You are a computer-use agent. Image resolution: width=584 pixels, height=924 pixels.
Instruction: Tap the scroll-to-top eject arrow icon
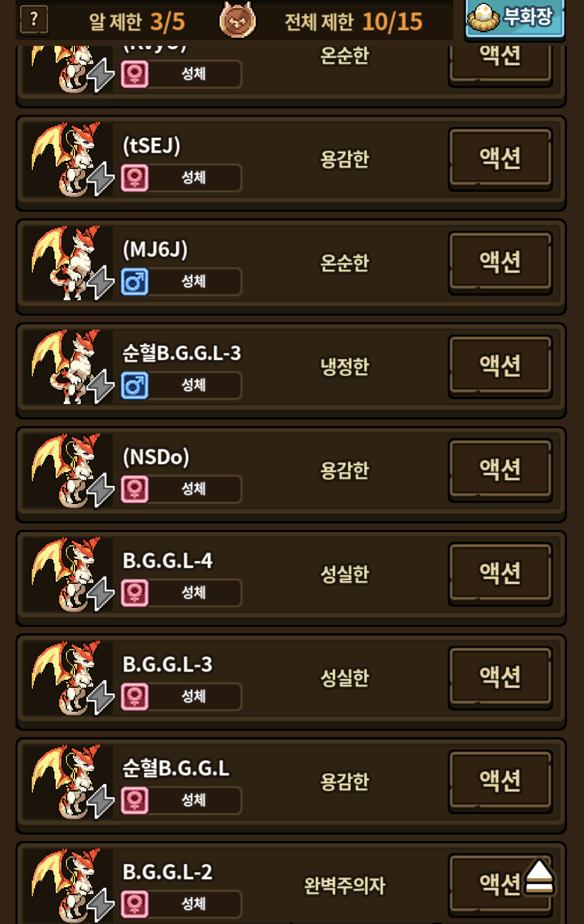540,876
